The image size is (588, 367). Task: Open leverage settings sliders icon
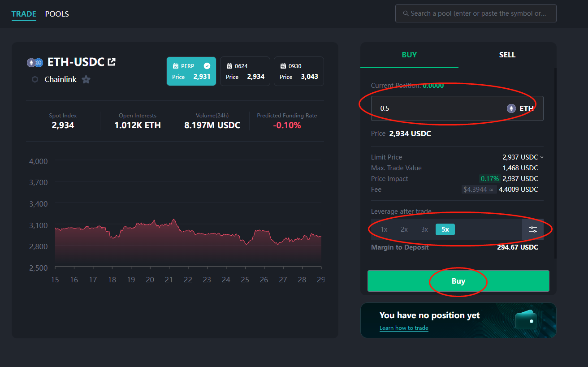532,229
